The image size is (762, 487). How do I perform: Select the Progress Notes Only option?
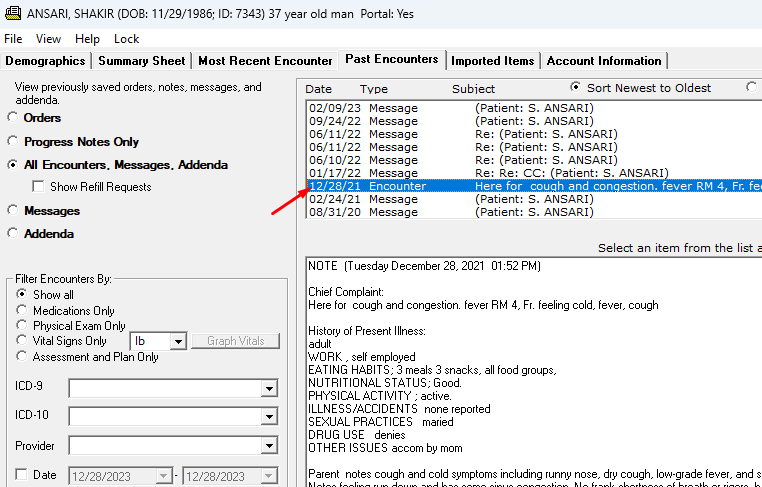[x=13, y=142]
